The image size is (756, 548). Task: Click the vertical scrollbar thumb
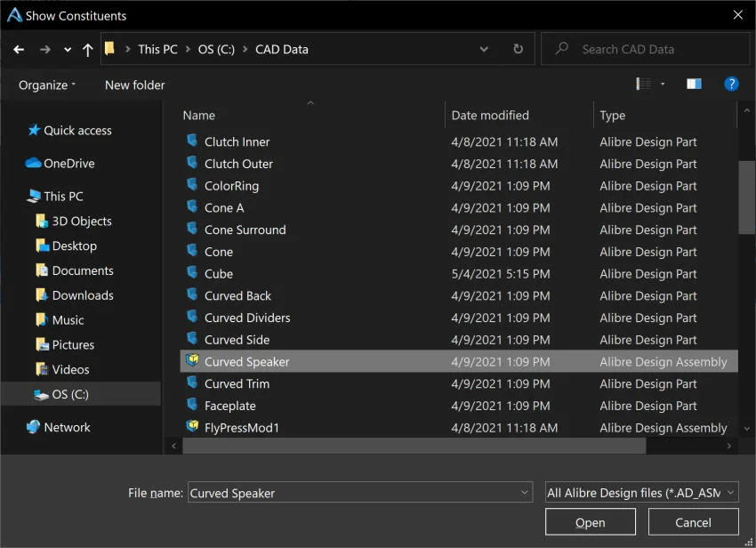click(746, 197)
